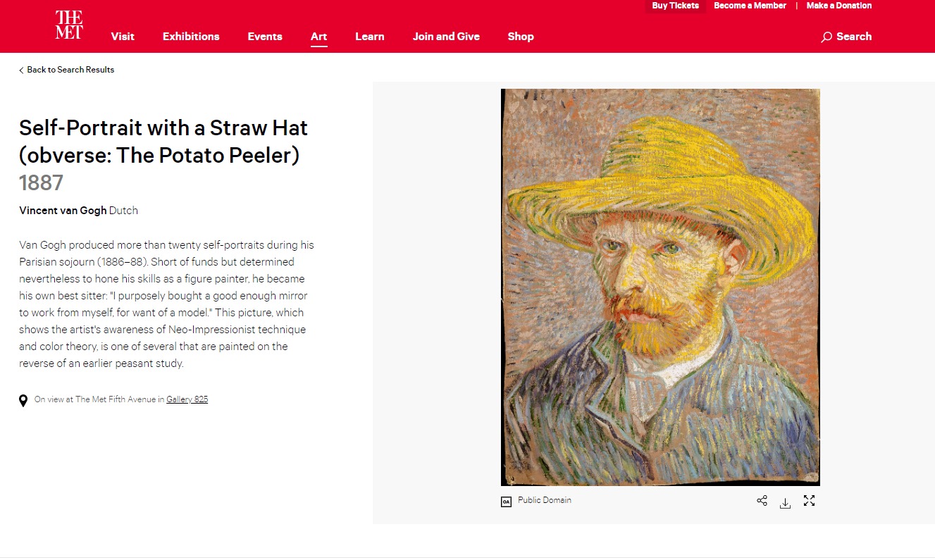Click the painting title heading
The height and width of the screenshot is (560, 935).
pyautogui.click(x=163, y=142)
